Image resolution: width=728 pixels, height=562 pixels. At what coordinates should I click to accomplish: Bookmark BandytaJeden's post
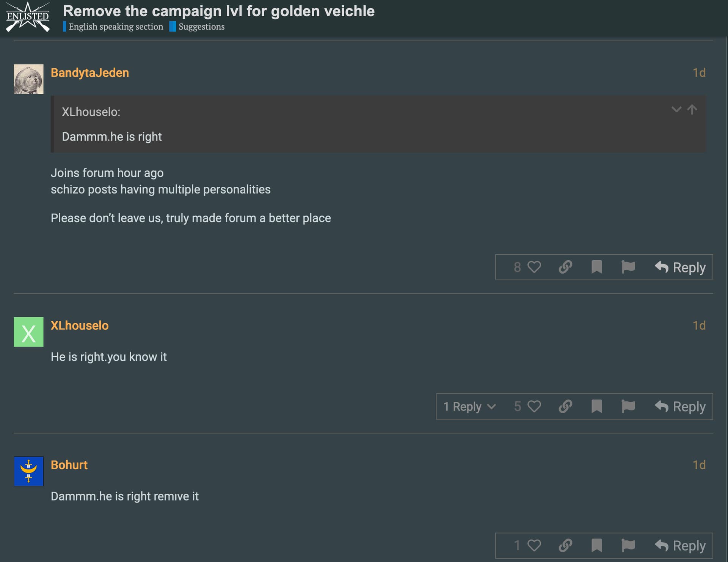click(596, 267)
